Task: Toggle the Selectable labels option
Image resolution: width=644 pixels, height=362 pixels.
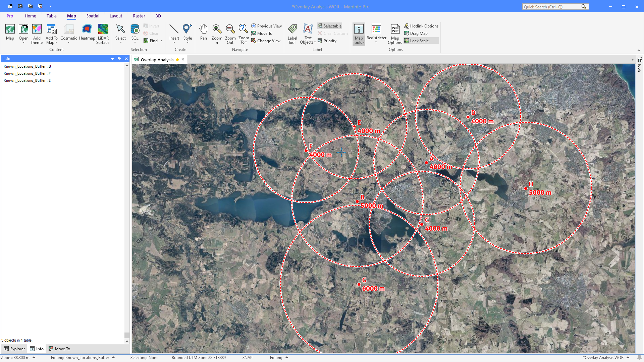Action: tap(329, 26)
